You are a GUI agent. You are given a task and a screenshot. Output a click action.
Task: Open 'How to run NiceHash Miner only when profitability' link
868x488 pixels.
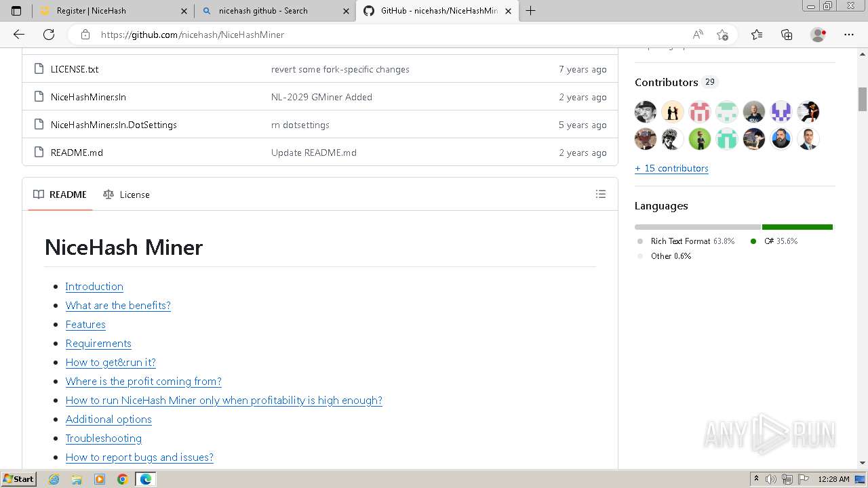click(224, 400)
